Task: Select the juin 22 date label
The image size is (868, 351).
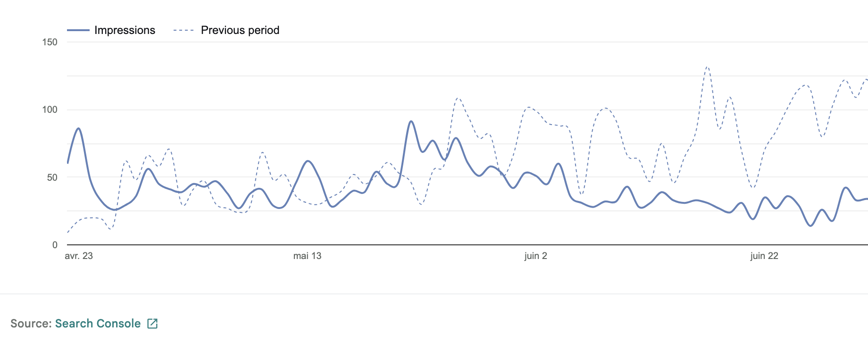Action: point(764,256)
